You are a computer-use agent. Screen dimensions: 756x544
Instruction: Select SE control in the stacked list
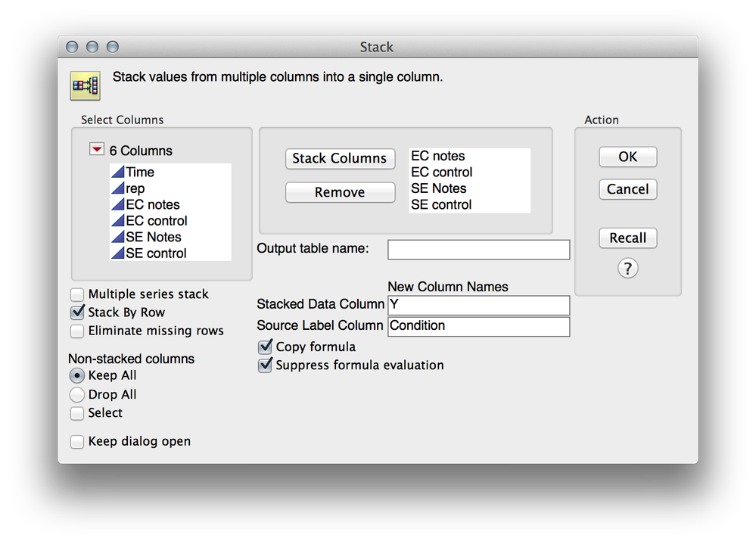pos(470,205)
